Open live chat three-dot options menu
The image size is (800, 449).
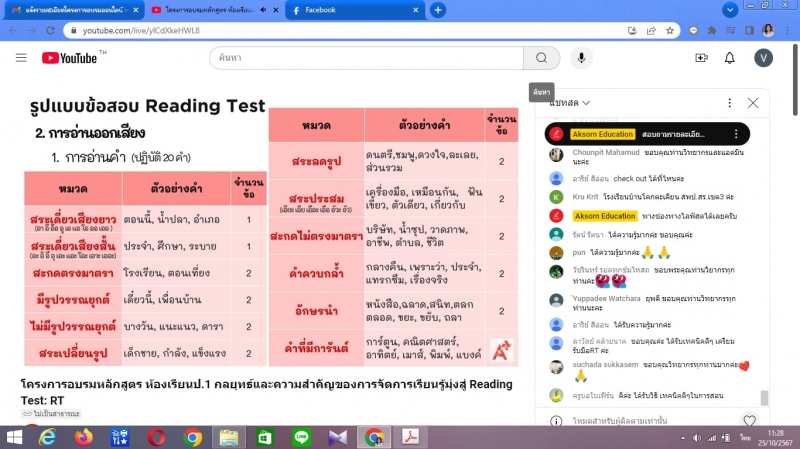tap(730, 103)
